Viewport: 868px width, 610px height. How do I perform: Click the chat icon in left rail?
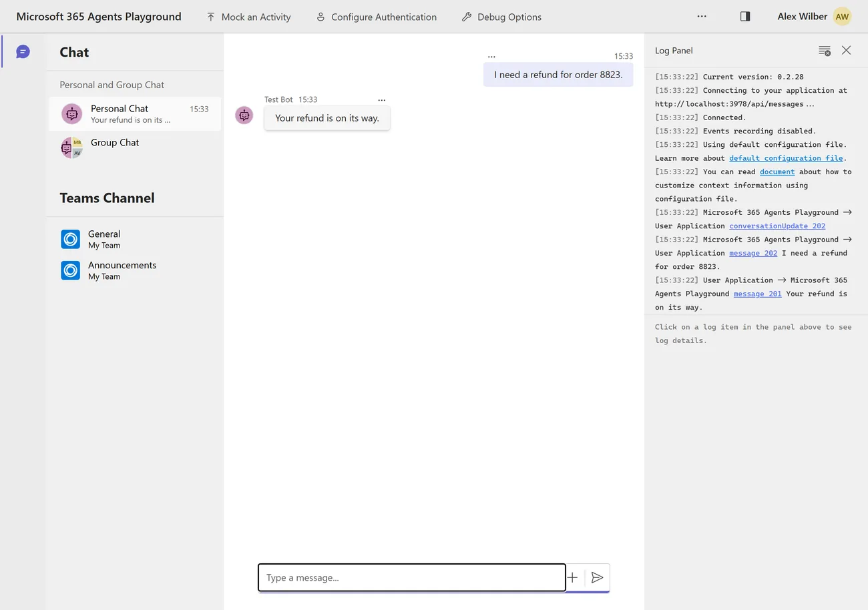click(x=23, y=51)
